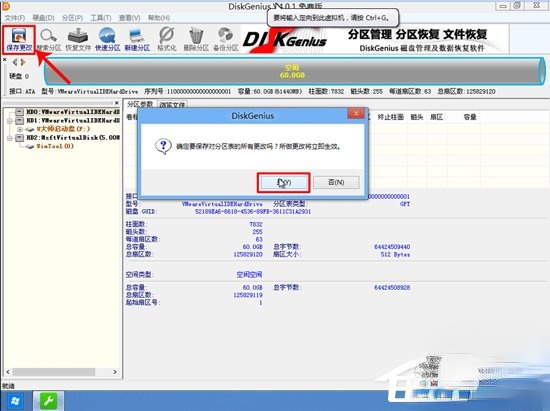The image size is (550, 411).
Task: Collapse the HD2 MsftVirtualDisk tree node
Action: click(x=10, y=138)
